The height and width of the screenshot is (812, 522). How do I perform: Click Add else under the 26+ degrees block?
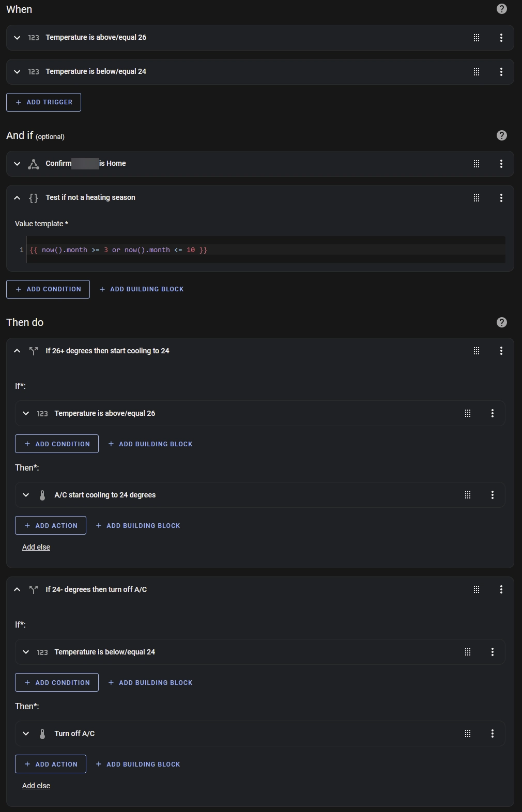point(36,547)
